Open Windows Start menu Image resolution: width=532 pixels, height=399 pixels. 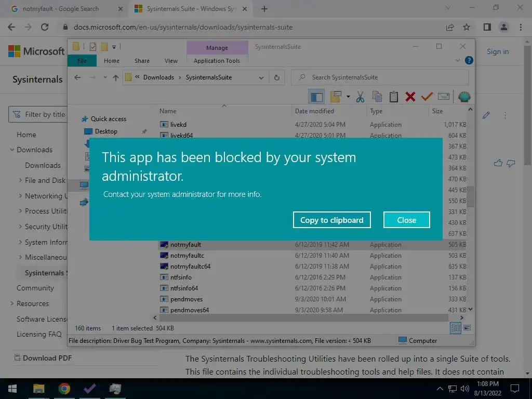point(12,389)
